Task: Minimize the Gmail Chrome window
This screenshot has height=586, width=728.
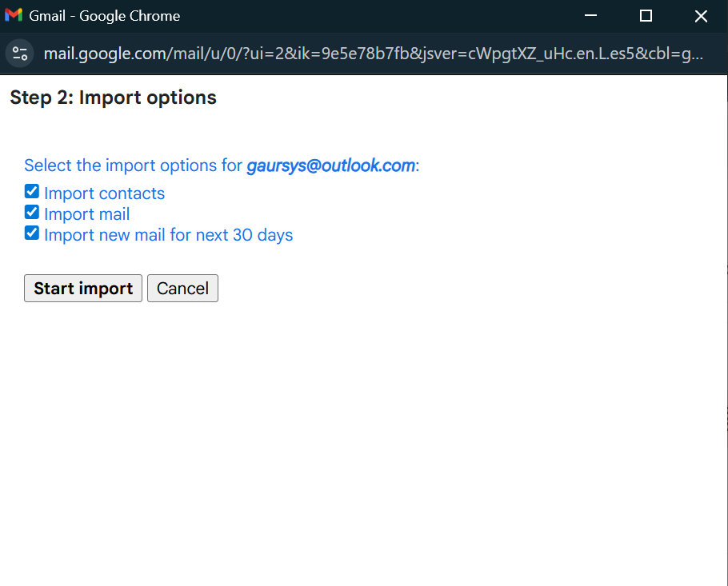Action: coord(590,16)
